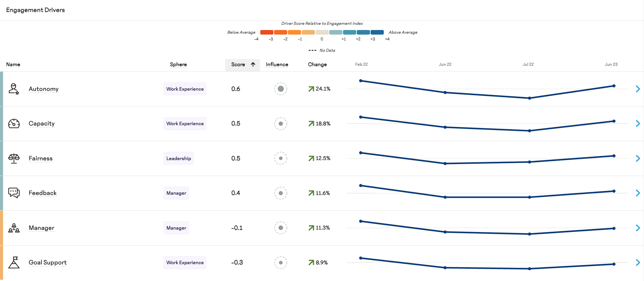
Task: Click the dark blue +4 legend swatch
Action: click(377, 32)
